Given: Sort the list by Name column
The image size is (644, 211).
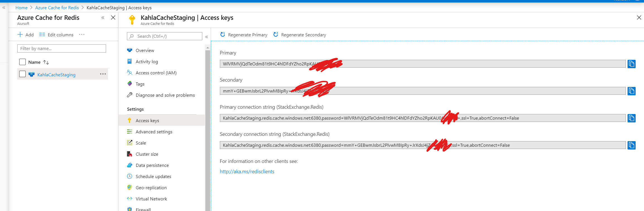Looking at the screenshot, I should 46,62.
